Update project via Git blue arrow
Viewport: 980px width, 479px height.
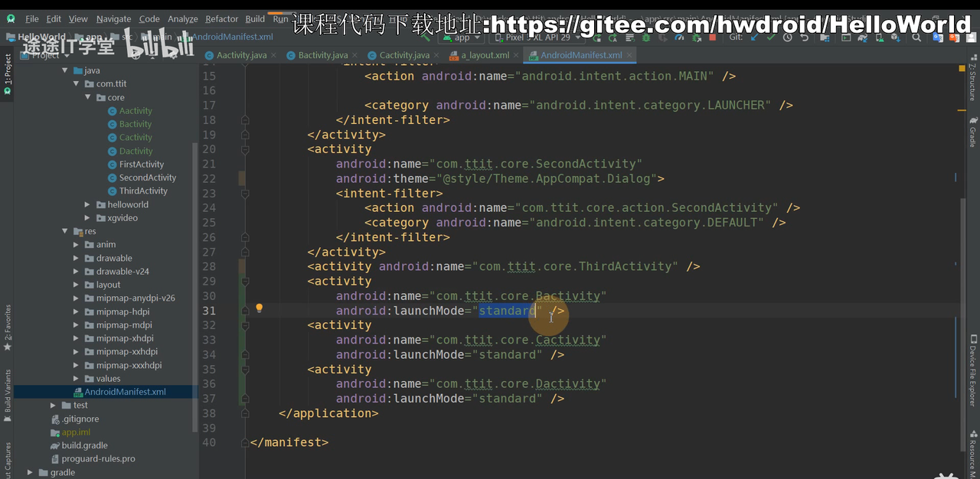(755, 37)
